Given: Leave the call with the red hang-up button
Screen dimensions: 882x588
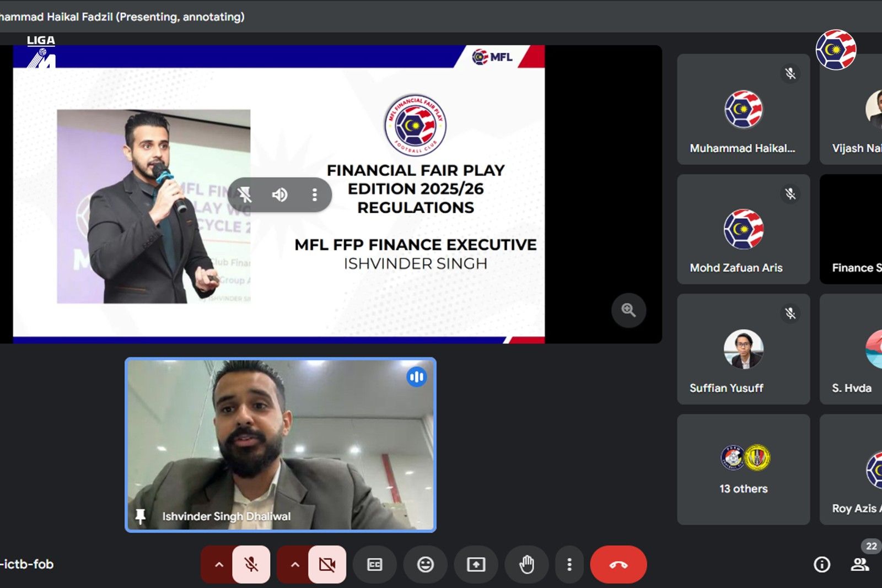Looking at the screenshot, I should click(619, 564).
